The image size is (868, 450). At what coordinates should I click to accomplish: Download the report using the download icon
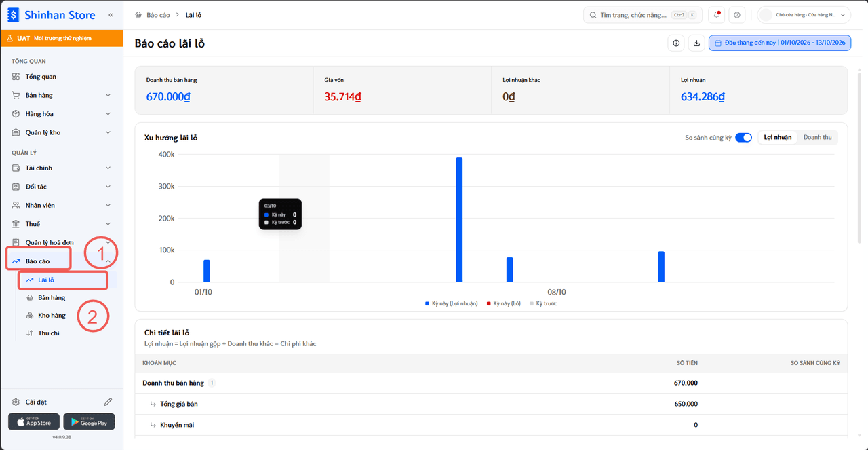coord(696,43)
